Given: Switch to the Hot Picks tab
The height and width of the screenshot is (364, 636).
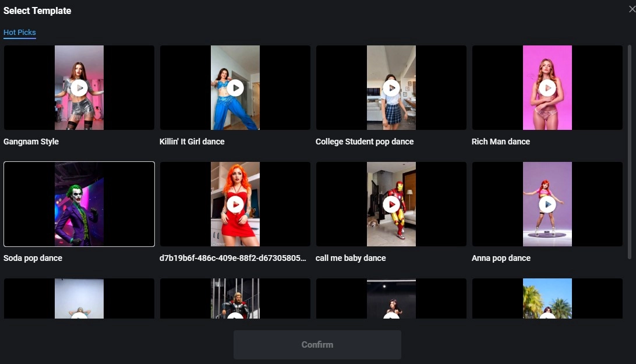Looking at the screenshot, I should point(19,32).
